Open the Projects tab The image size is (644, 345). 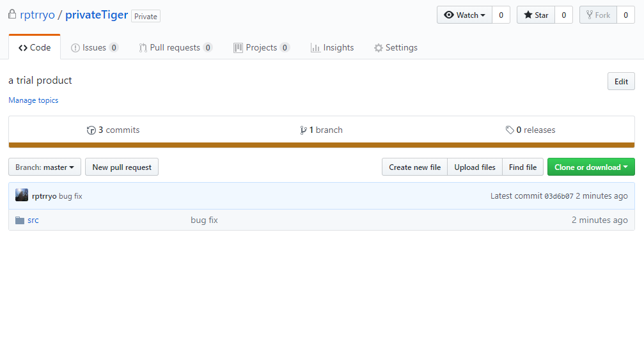pyautogui.click(x=262, y=47)
